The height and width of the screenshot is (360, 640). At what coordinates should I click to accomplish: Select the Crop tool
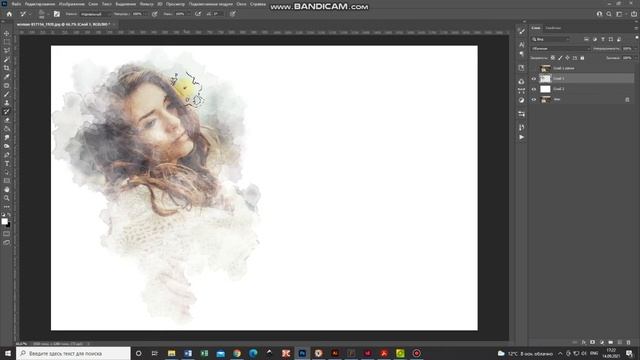point(7,68)
